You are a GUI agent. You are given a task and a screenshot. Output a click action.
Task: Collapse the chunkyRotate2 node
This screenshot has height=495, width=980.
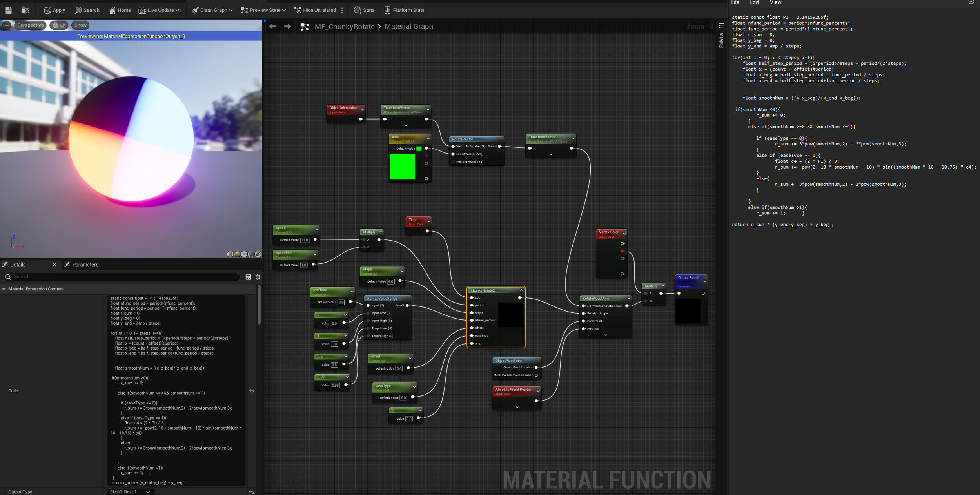click(521, 290)
